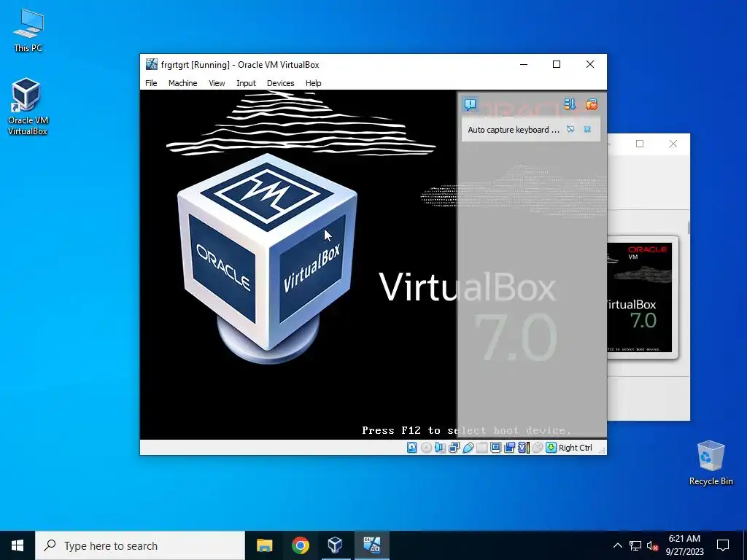Screen dimensions: 747x560
Task: Click the hard disk activity status icon
Action: (x=412, y=448)
